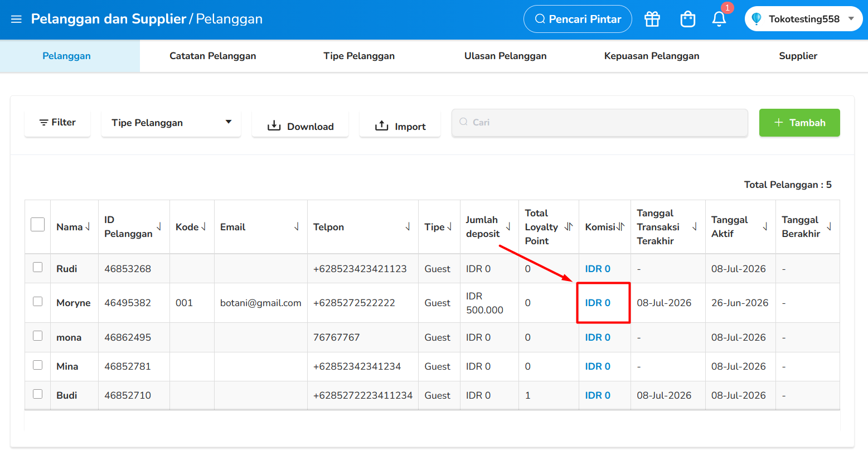Focus the Cari search field
868x455 pixels.
click(599, 123)
